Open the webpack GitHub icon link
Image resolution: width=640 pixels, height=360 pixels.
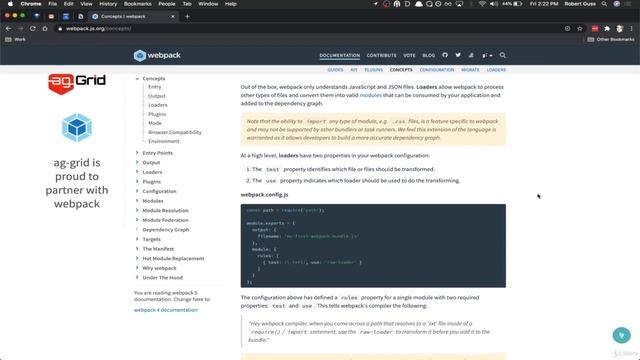pos(445,55)
